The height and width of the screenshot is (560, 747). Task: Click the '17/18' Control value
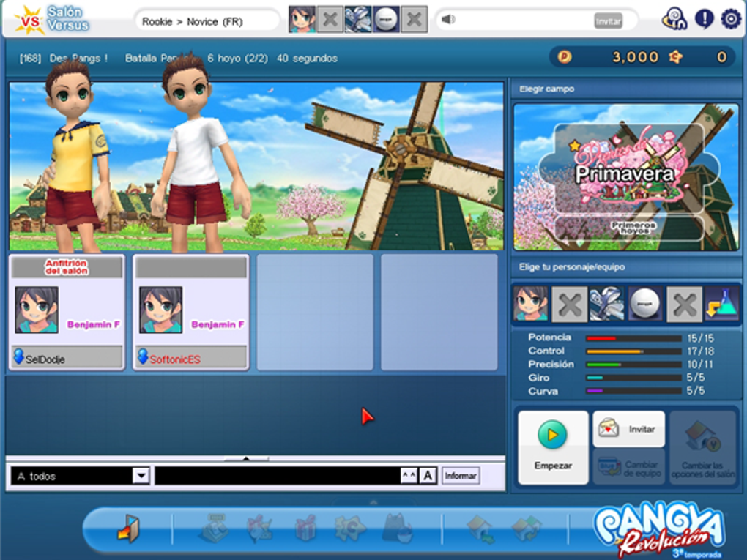pyautogui.click(x=700, y=351)
